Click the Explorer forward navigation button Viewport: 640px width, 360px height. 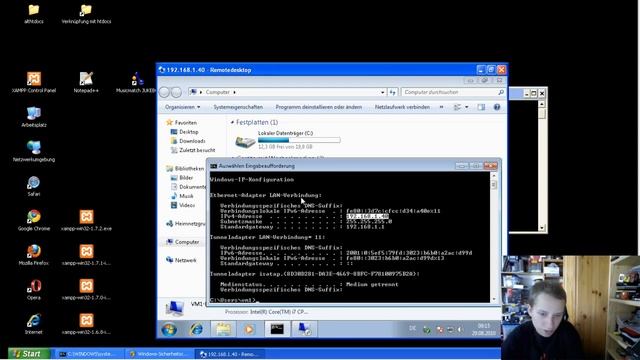pos(176,92)
